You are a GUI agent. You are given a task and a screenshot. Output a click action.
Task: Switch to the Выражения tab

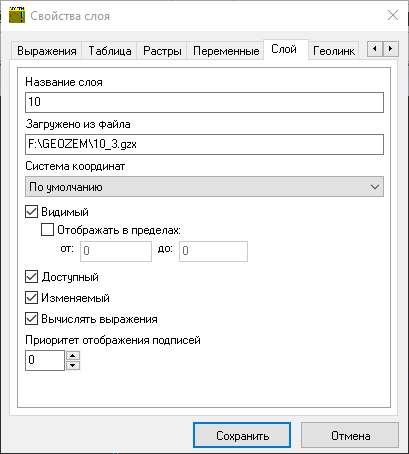47,51
